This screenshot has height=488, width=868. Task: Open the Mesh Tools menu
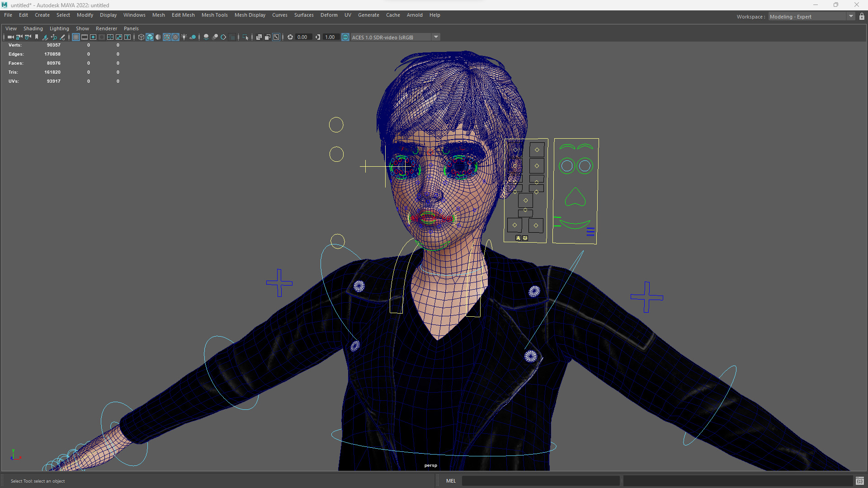point(214,15)
